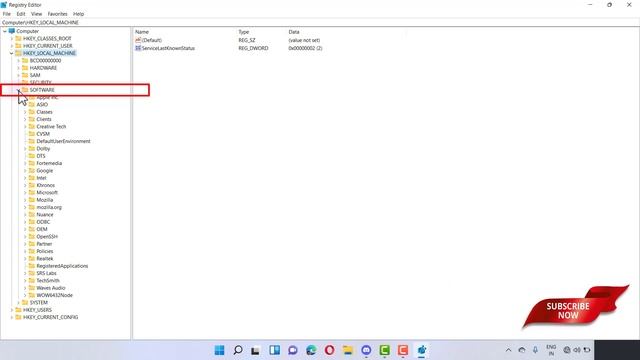The image size is (640, 360).
Task: Select the DTS folder icon
Action: (x=32, y=156)
